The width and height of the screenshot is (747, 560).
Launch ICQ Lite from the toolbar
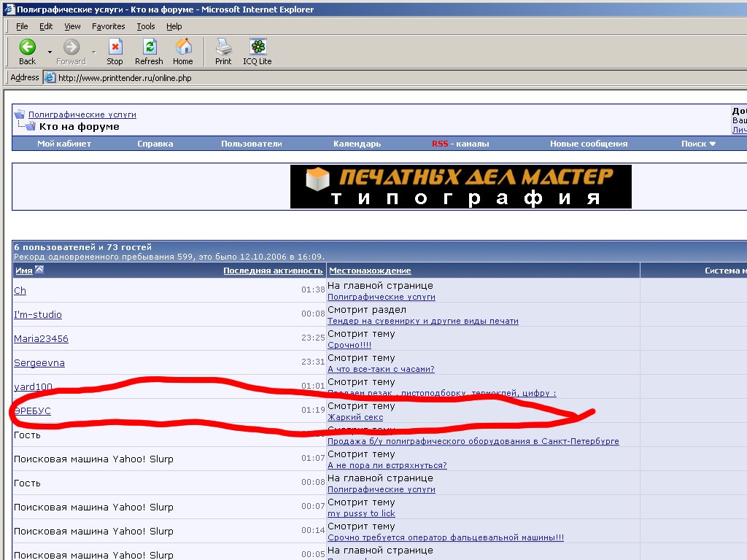258,47
